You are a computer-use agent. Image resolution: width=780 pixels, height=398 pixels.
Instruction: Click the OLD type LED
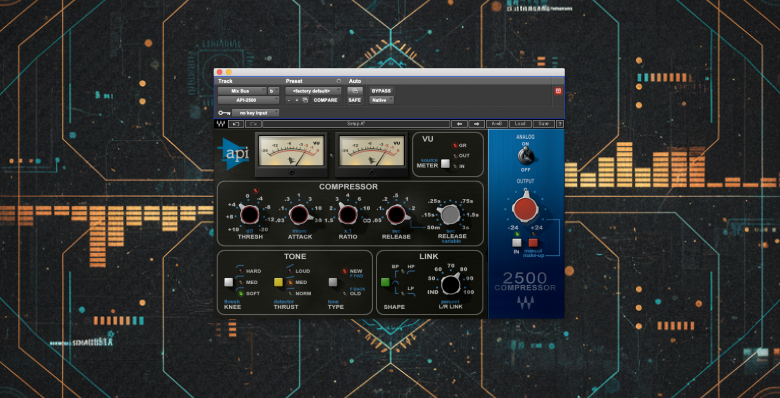344,294
